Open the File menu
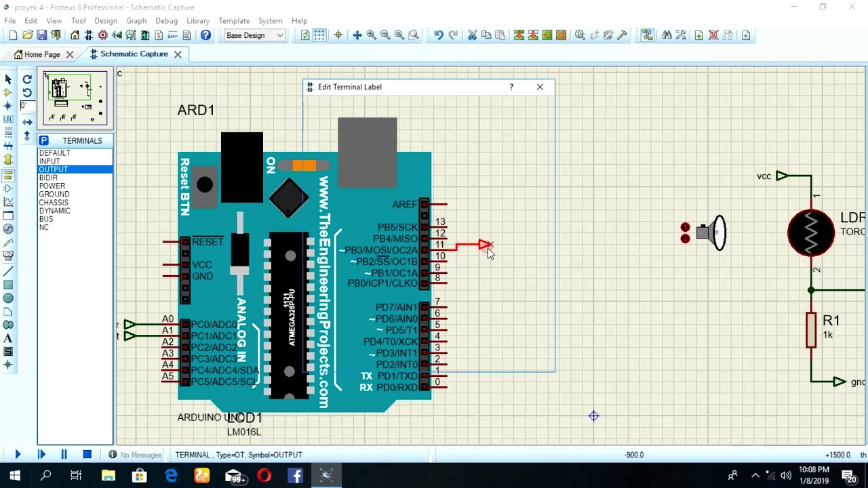The image size is (868, 488). click(10, 20)
